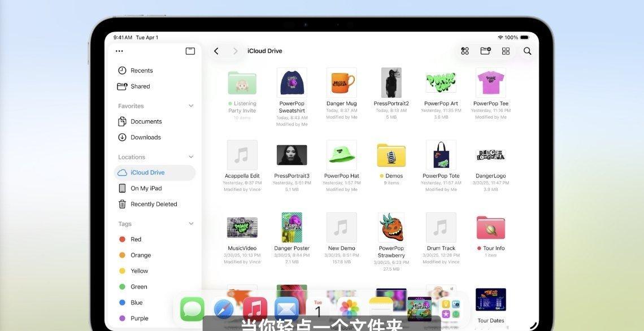Screen dimensions: 644x331
Task: Tap the Wi-Fi icon in status bar
Action: (501, 37)
